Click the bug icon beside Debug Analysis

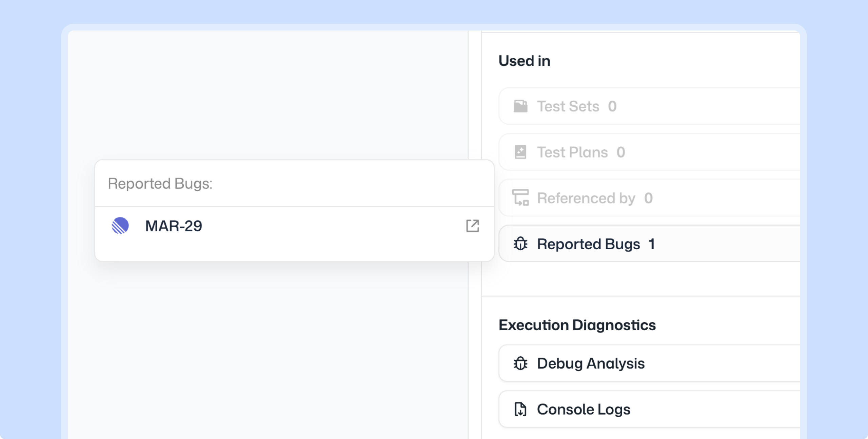pos(520,363)
